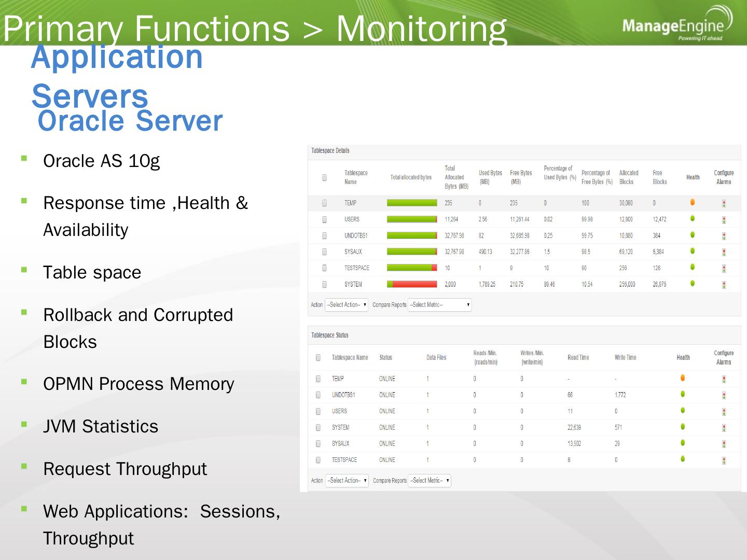Open Configure Alarms icon for SYSAUX details row

pos(724,253)
